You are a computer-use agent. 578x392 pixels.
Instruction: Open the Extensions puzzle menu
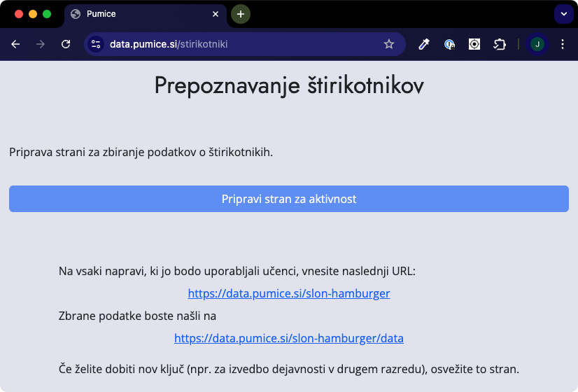coord(500,44)
